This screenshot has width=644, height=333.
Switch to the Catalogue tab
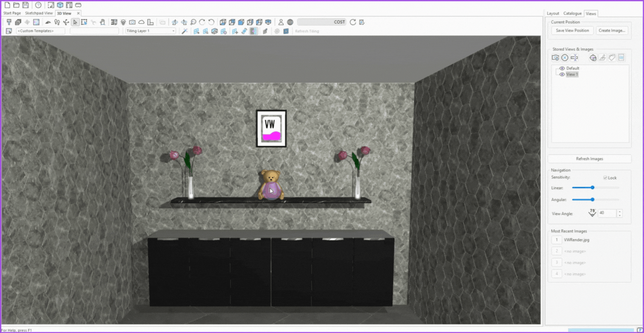pos(572,13)
